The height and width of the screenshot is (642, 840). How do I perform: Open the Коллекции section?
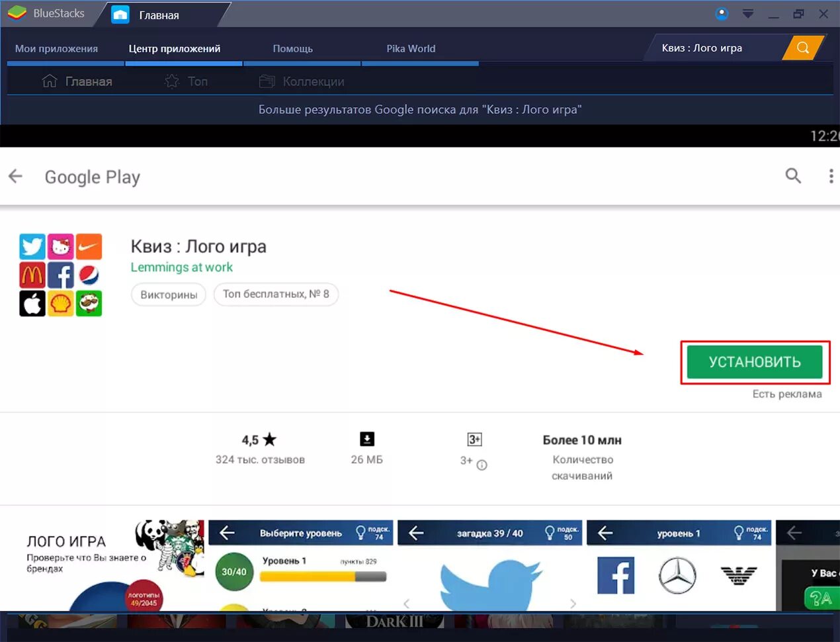[x=302, y=81]
